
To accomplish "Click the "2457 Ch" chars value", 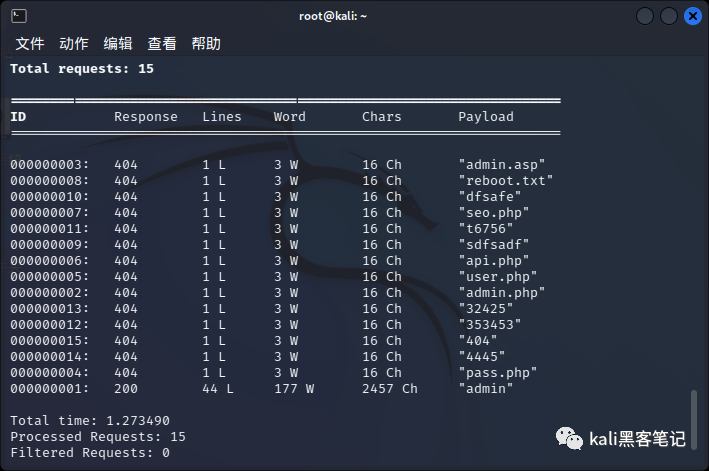I will (390, 389).
